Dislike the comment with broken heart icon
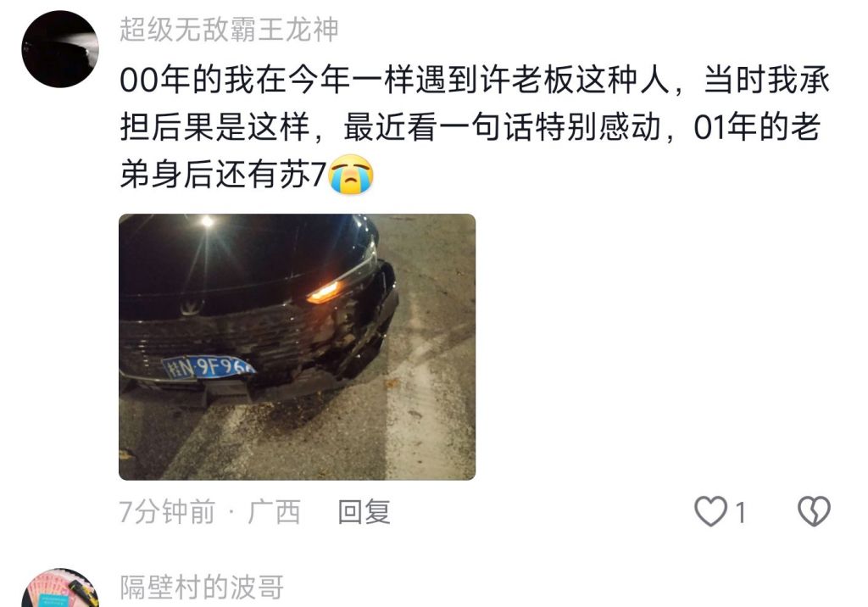Image resolution: width=868 pixels, height=607 pixels. [x=814, y=511]
